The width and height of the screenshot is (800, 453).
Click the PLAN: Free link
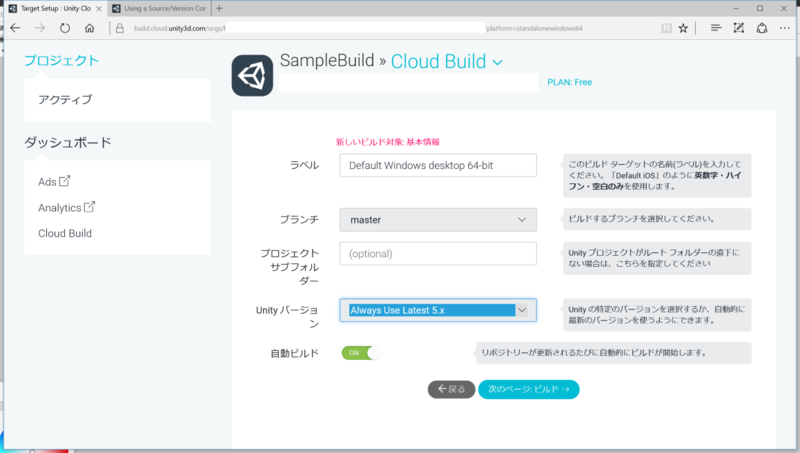click(569, 82)
